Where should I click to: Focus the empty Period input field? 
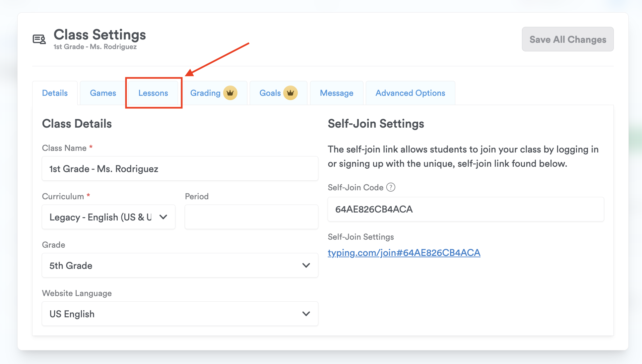[x=251, y=217]
